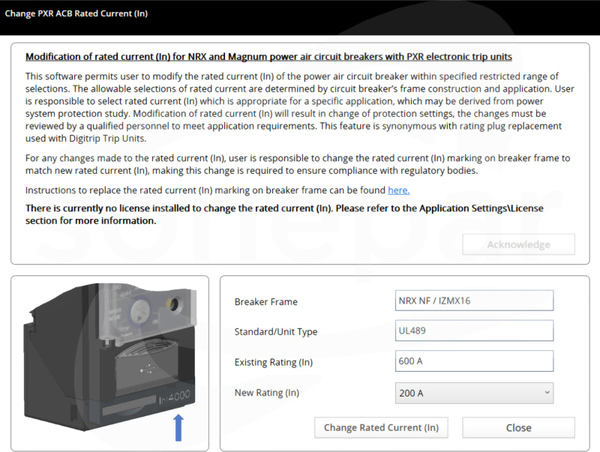Image resolution: width=600 pixels, height=452 pixels.
Task: Close the rated current dialog
Action: click(518, 428)
